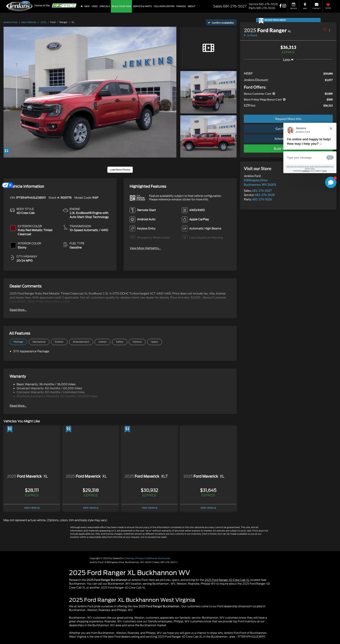Select the Package features tab

[x=18, y=342]
